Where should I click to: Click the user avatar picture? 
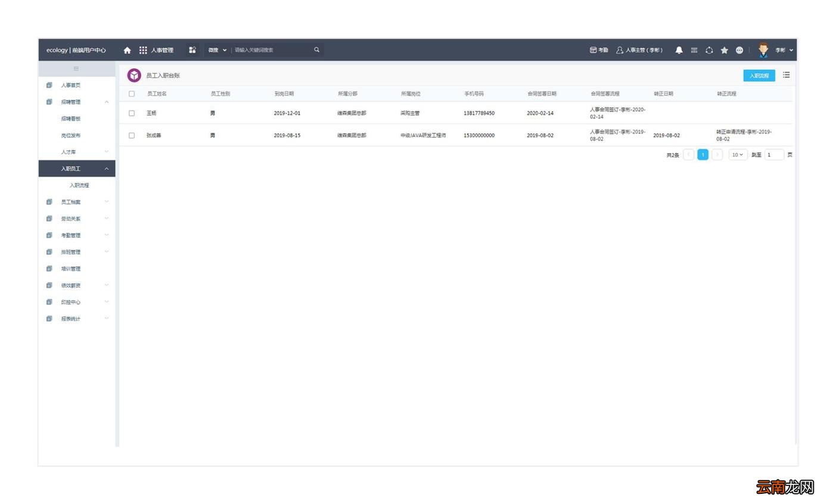pos(763,50)
